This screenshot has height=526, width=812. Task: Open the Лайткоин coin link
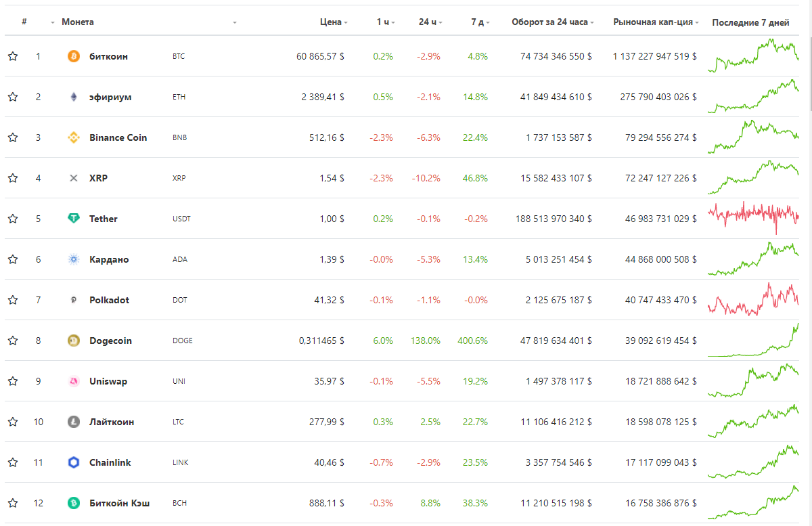pyautogui.click(x=112, y=422)
